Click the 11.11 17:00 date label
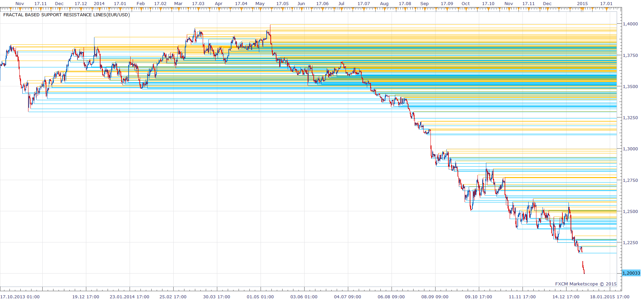The image size is (644, 301). coord(522,297)
